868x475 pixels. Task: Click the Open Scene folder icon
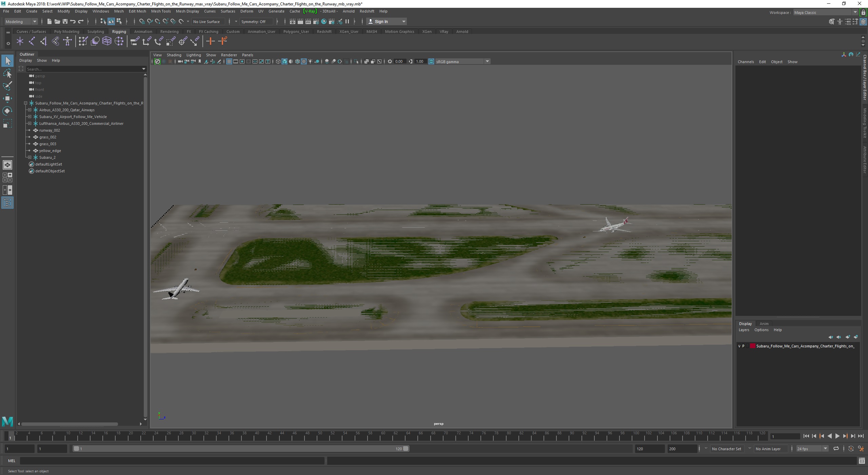(x=57, y=21)
